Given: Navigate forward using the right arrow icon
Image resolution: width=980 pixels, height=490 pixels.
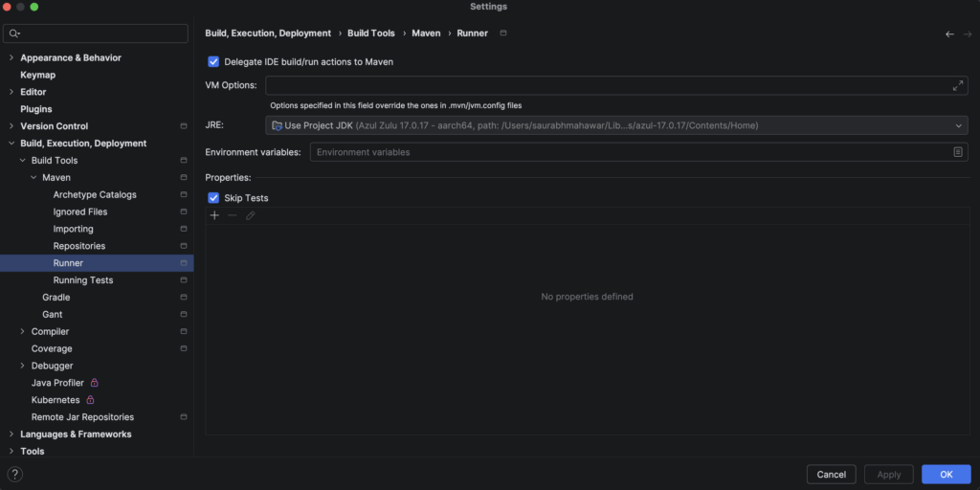Looking at the screenshot, I should pos(966,33).
